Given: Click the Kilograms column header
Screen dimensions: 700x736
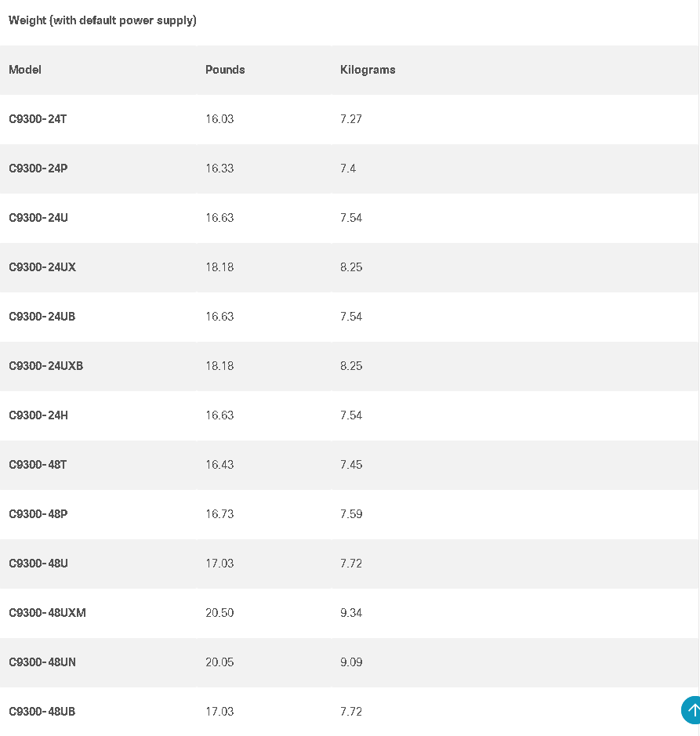Looking at the screenshot, I should pos(368,70).
